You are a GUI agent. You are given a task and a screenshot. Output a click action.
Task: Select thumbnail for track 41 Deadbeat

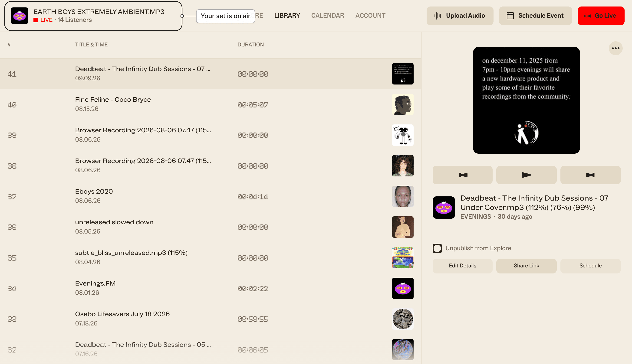[403, 74]
